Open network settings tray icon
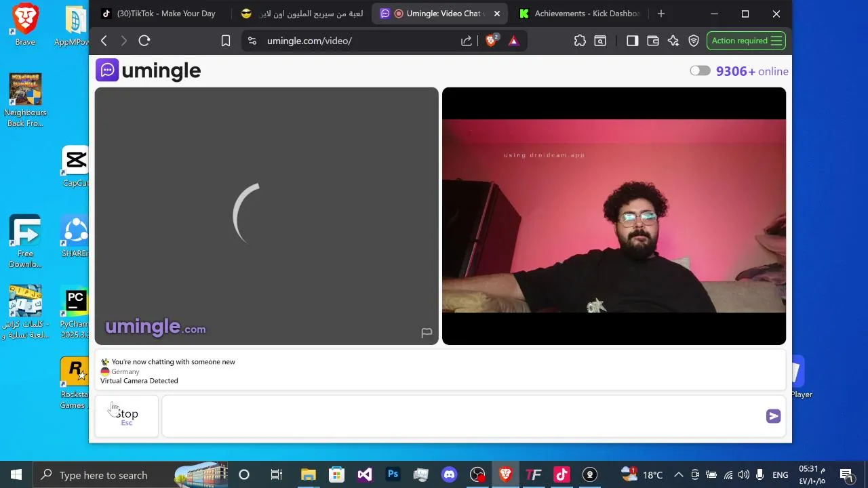Screen dimensions: 868x488 [x=728, y=474]
